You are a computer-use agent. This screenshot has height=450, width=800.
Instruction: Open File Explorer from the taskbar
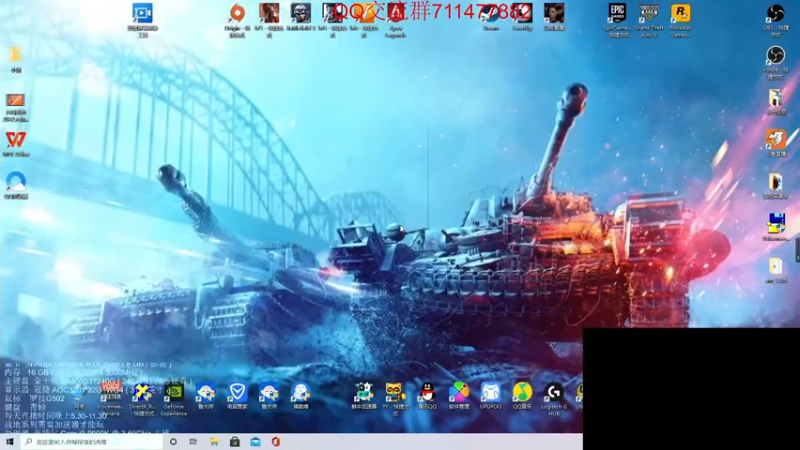pos(214,442)
